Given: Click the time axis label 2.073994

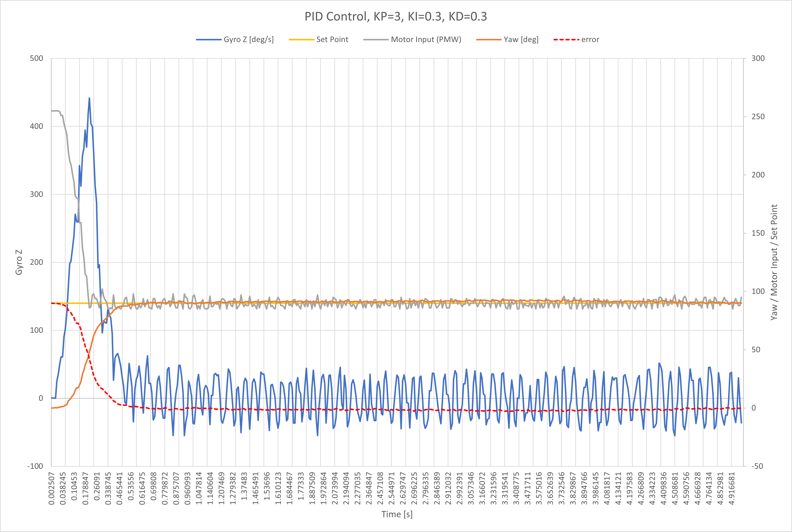Looking at the screenshot, I should point(335,488).
